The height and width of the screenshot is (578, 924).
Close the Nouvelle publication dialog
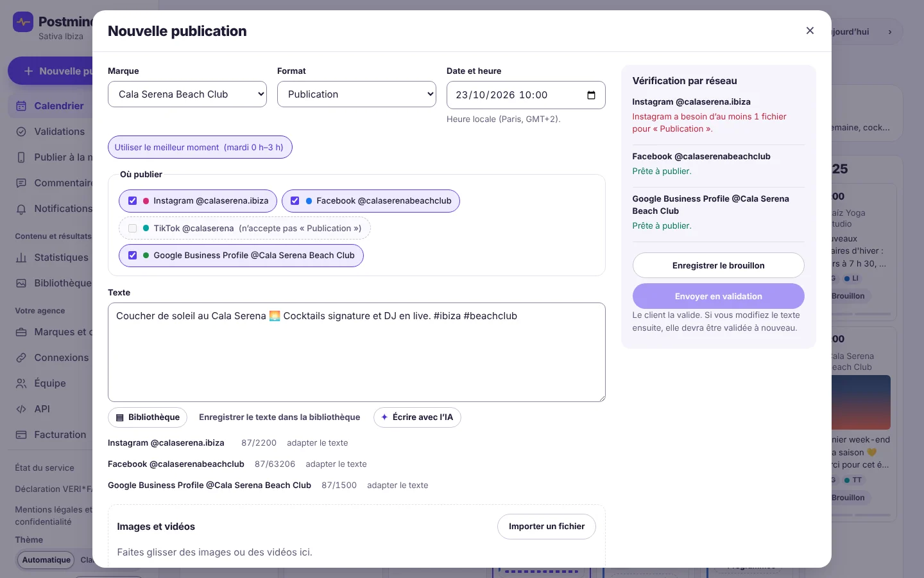(x=810, y=31)
